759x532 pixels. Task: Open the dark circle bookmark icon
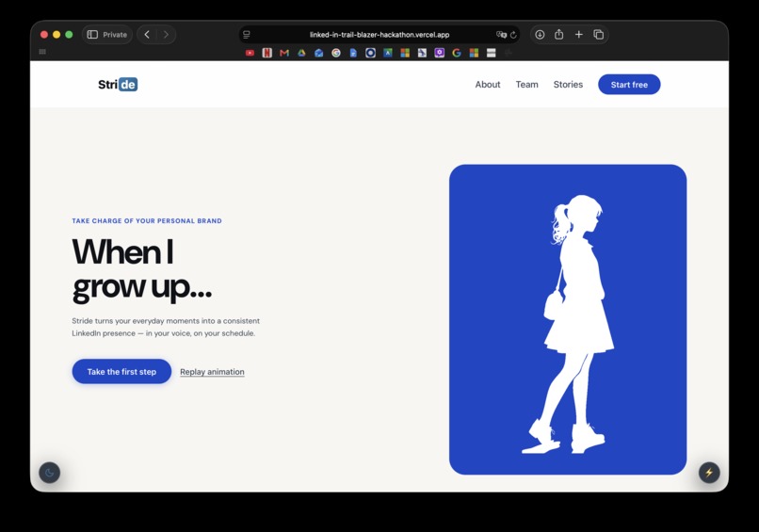pyautogui.click(x=371, y=53)
